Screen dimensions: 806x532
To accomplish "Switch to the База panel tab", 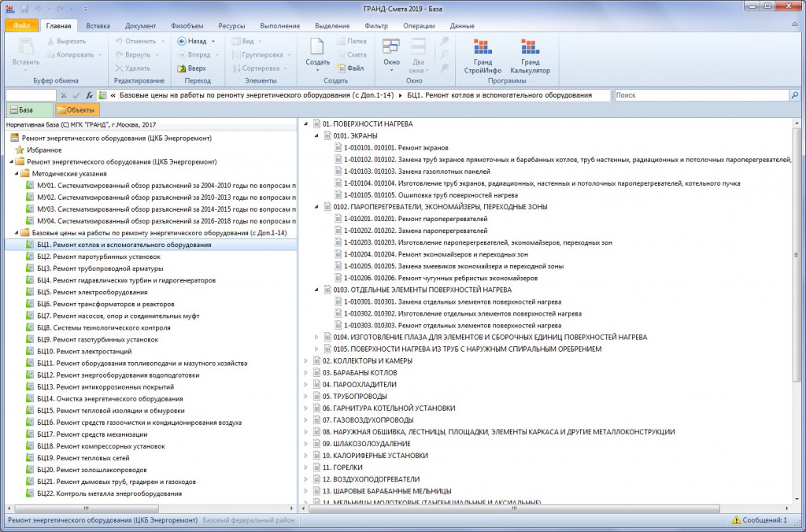I will (x=29, y=110).
